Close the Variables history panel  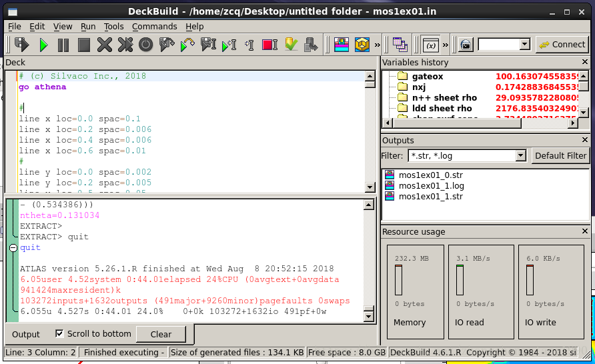[x=585, y=62]
